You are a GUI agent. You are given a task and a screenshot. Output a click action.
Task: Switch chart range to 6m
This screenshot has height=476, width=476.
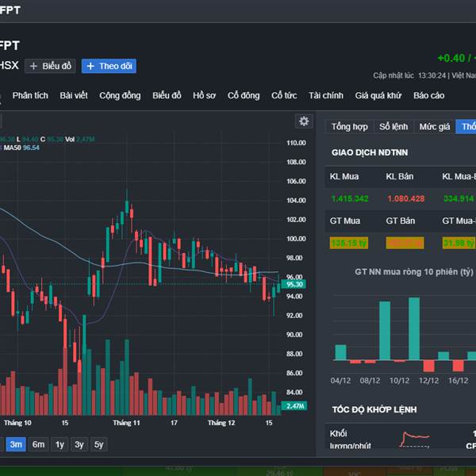pyautogui.click(x=38, y=444)
